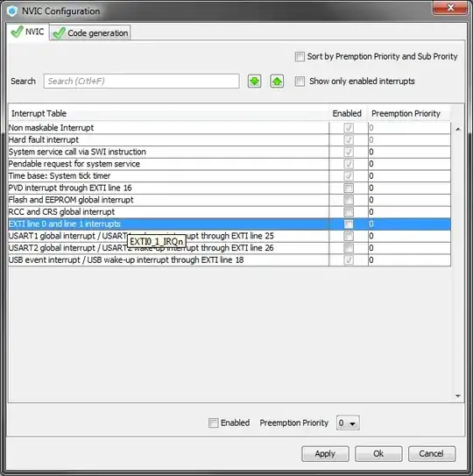The width and height of the screenshot is (473, 476).
Task: Click the Apply button
Action: coord(325,454)
